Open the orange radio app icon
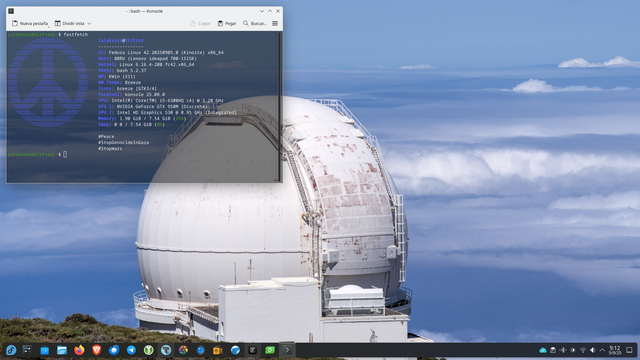The image size is (640, 360). pos(218,350)
